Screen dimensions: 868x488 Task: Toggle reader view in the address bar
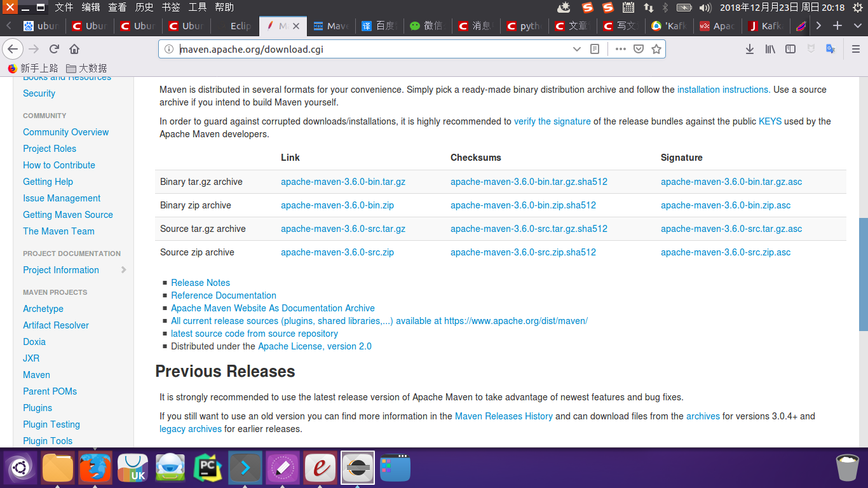(x=595, y=49)
